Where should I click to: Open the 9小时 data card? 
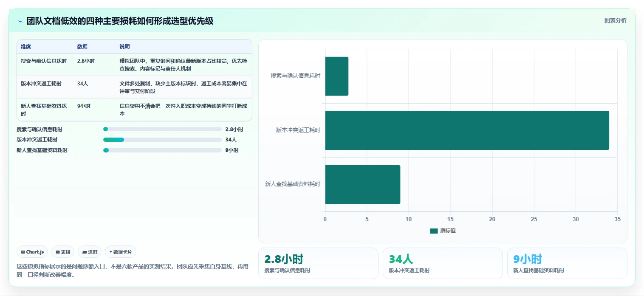[x=567, y=263]
